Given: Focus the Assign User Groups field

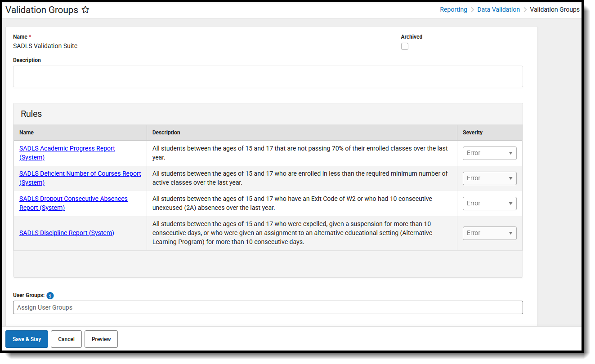Looking at the screenshot, I should 268,307.
